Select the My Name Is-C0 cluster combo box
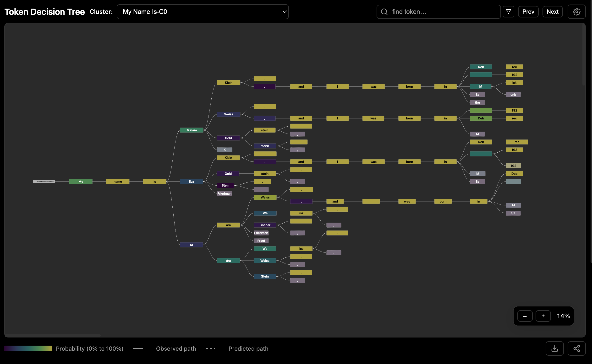The width and height of the screenshot is (592, 364). pos(202,12)
